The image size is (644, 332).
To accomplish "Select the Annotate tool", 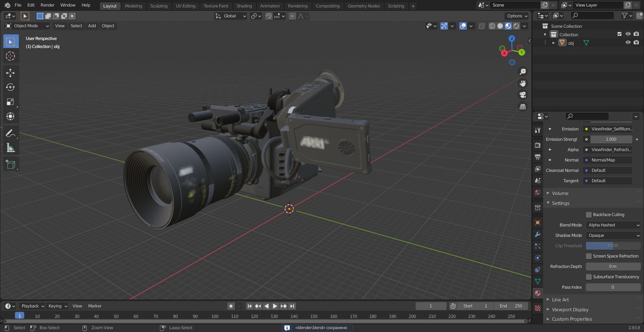I will pyautogui.click(x=10, y=133).
